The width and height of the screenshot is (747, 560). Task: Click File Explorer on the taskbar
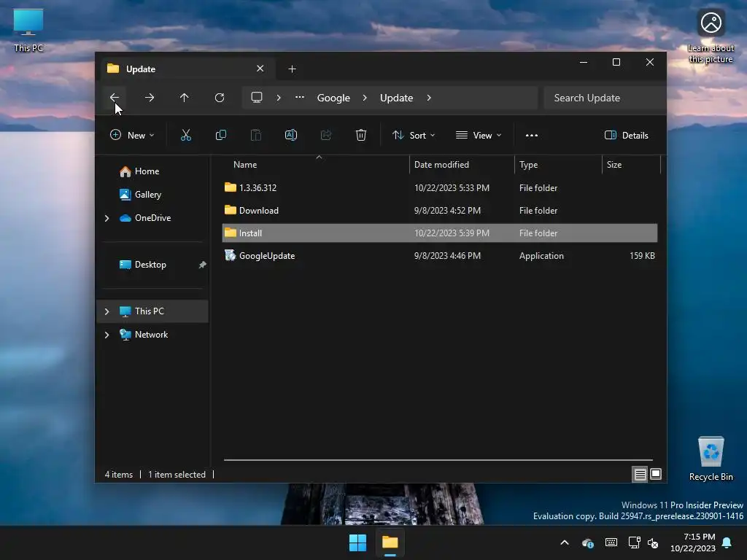click(x=390, y=542)
